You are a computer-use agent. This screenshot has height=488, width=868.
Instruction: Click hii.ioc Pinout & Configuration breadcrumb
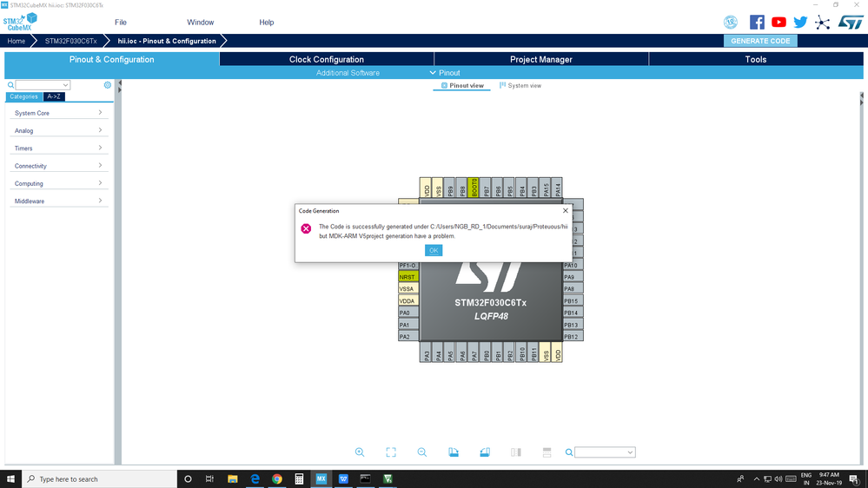coord(167,41)
